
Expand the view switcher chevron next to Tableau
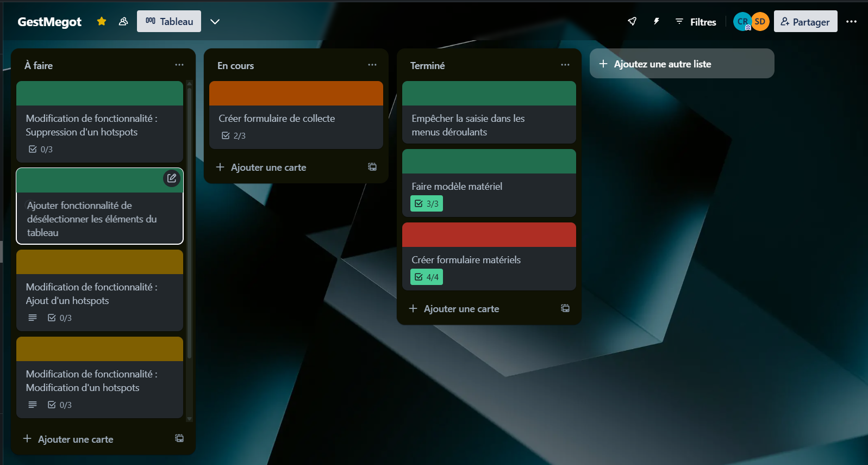pos(215,21)
